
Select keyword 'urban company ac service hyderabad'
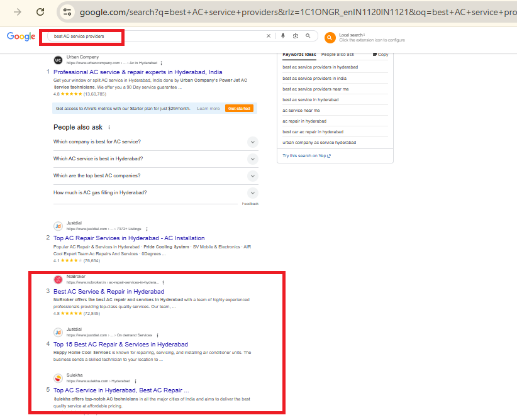click(319, 143)
